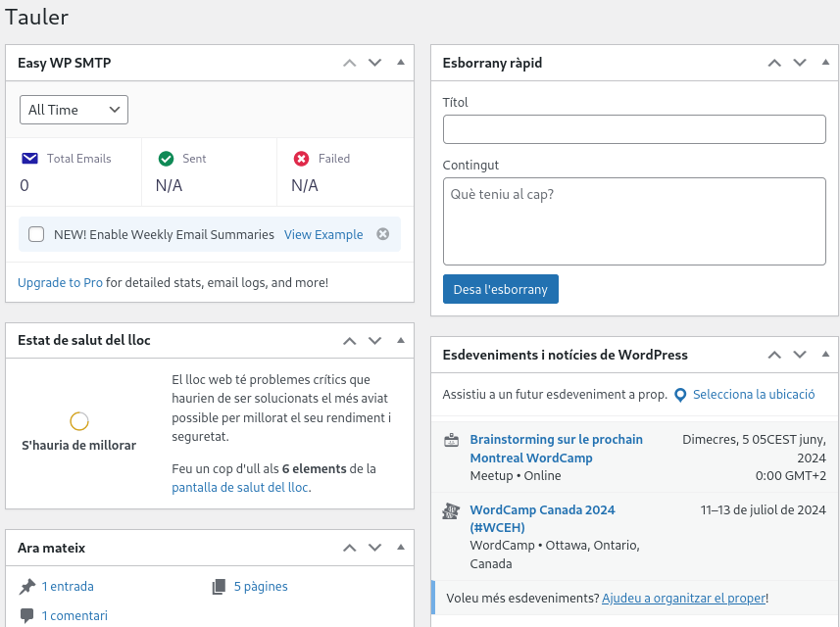Image resolution: width=840 pixels, height=627 pixels.
Task: Click the pages icon beside 5 pàgines
Action: coord(219,587)
